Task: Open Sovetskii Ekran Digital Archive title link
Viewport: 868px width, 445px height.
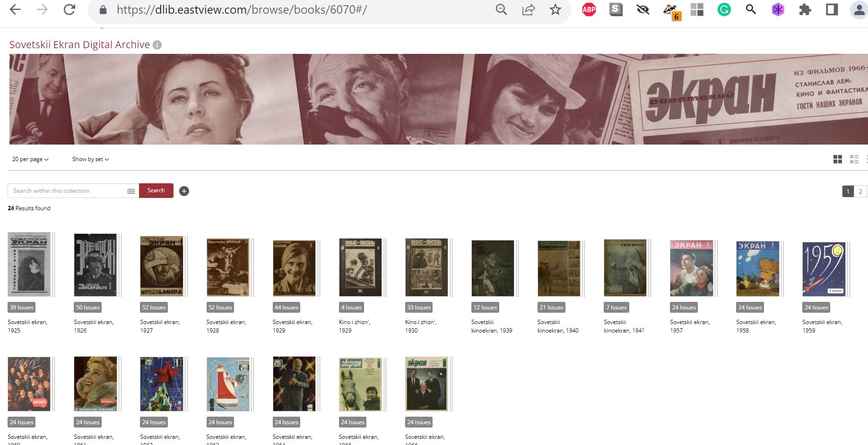Action: pyautogui.click(x=79, y=44)
